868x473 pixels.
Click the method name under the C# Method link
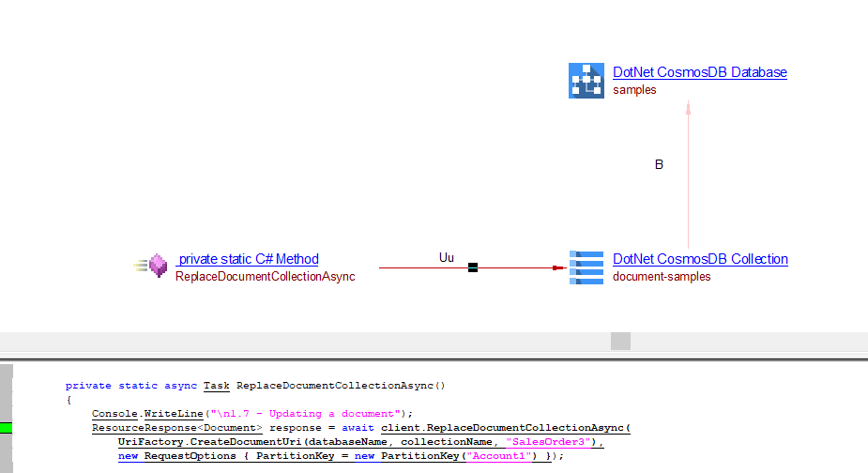[x=265, y=277]
